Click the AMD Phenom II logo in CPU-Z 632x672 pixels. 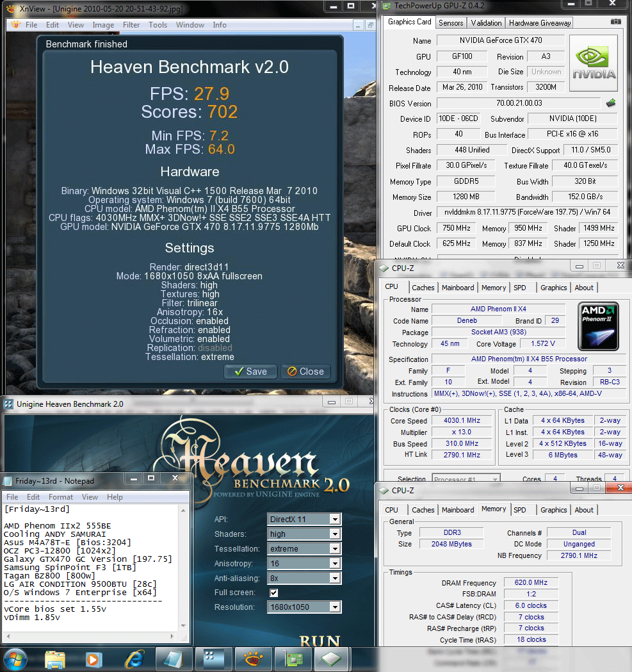tap(598, 326)
